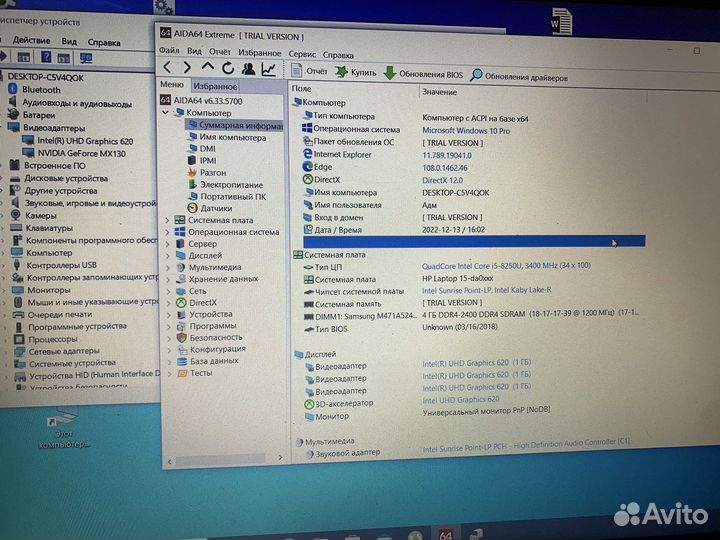The height and width of the screenshot is (540, 720).
Task: Open the QuadCore Intel Core i5-8250U link
Action: click(x=506, y=265)
